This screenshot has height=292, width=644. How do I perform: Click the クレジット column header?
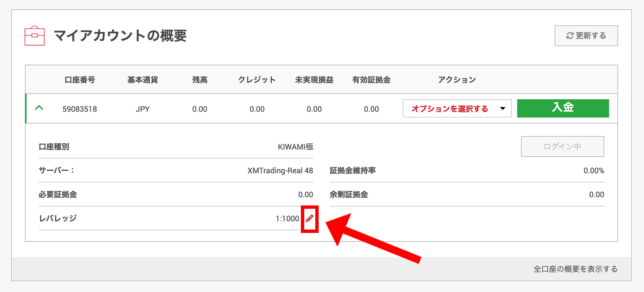point(257,80)
